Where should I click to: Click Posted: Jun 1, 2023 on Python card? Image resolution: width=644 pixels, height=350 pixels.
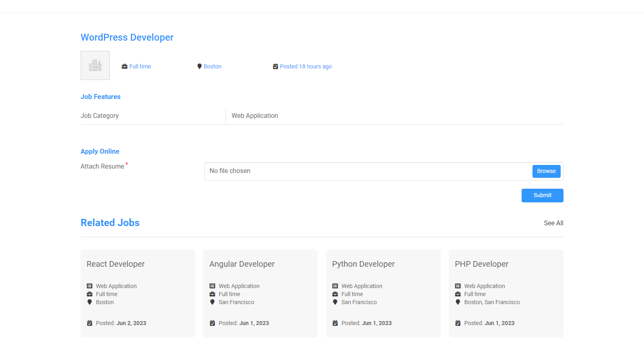(x=367, y=323)
